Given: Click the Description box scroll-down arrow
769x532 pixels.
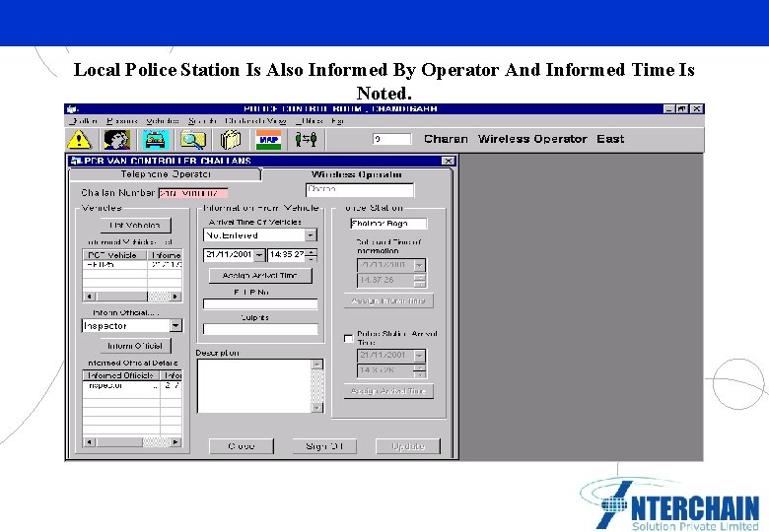Looking at the screenshot, I should tap(316, 407).
